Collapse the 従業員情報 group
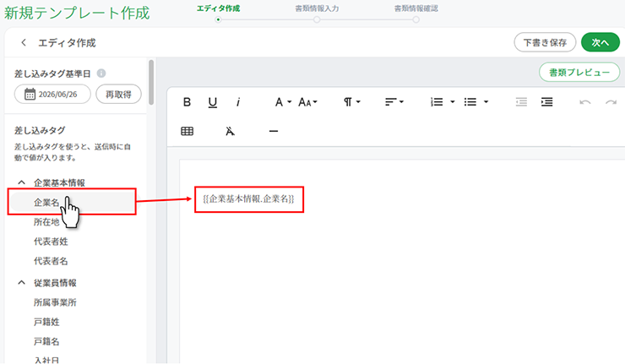This screenshot has width=625, height=364. pyautogui.click(x=21, y=283)
